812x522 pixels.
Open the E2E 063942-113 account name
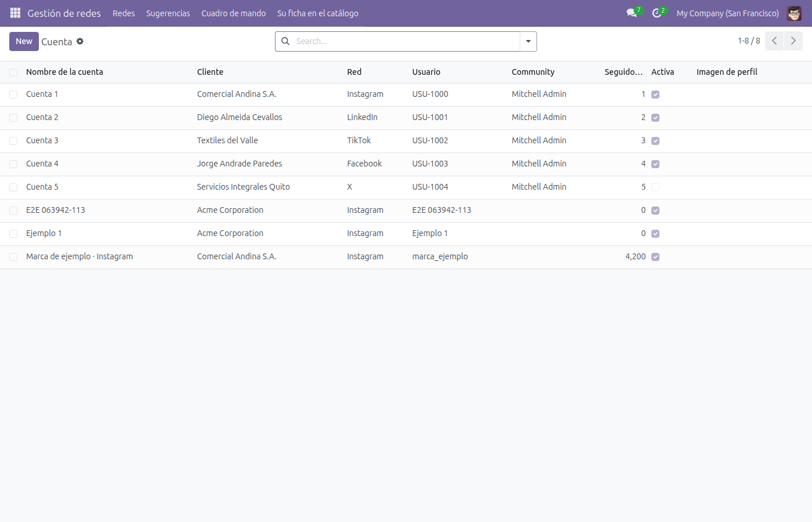(x=56, y=210)
